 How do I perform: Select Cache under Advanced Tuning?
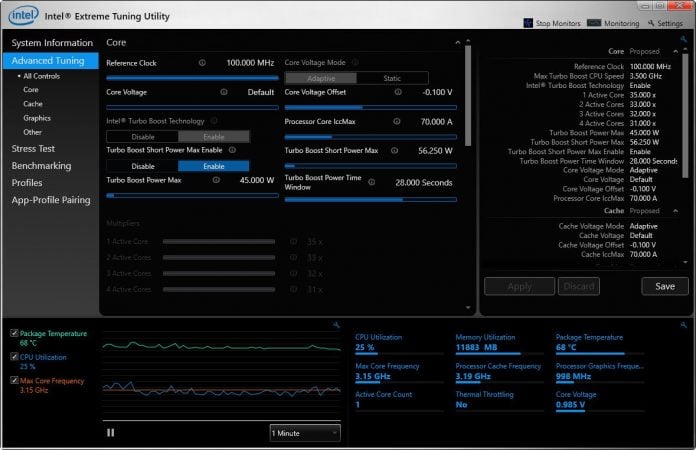pyautogui.click(x=33, y=103)
